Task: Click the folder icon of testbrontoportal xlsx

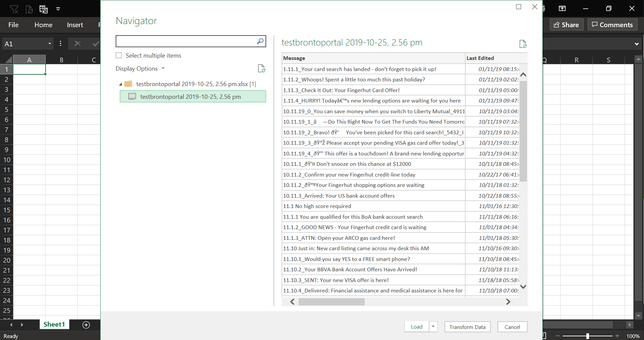Action: pyautogui.click(x=128, y=84)
